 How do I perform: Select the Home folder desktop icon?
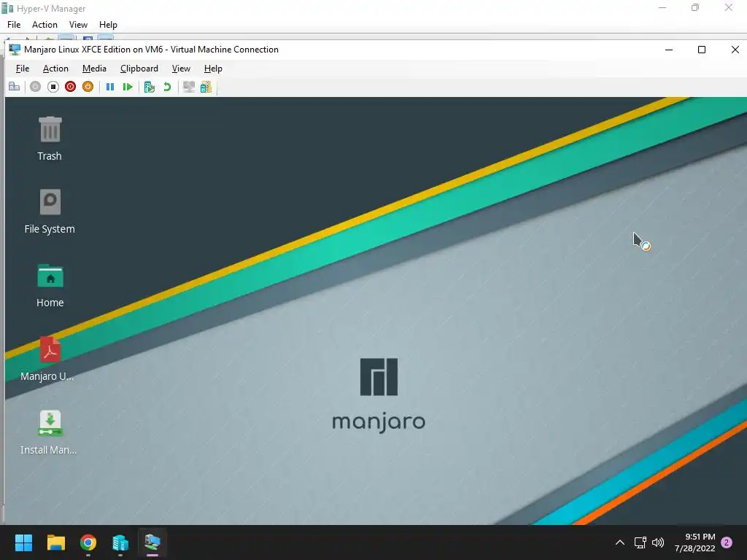(x=50, y=285)
